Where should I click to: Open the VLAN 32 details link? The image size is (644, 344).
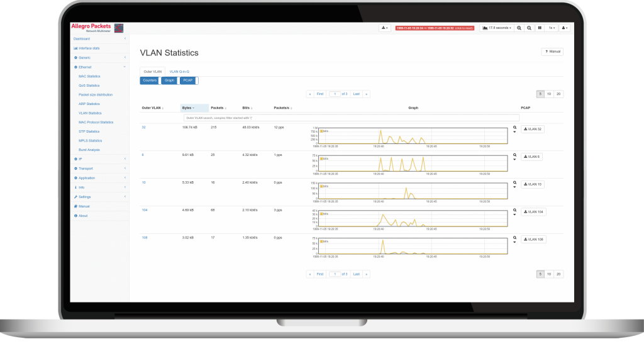[143, 128]
